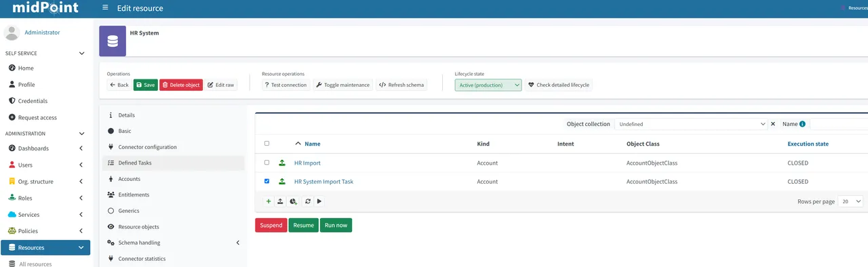Click the Details info icon in side panel

click(111, 115)
